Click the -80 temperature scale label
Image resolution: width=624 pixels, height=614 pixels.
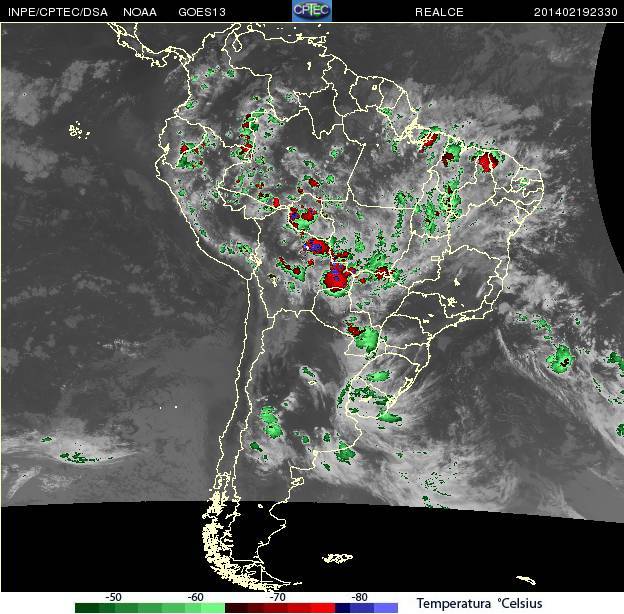(x=359, y=597)
